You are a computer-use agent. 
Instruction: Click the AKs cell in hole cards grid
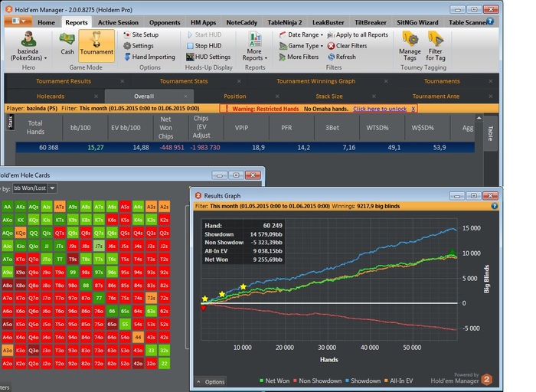[20, 207]
